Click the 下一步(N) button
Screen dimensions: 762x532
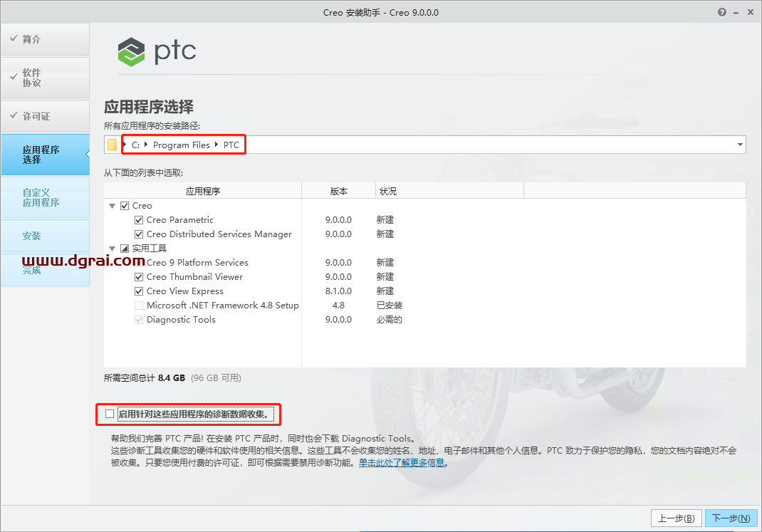pyautogui.click(x=731, y=518)
